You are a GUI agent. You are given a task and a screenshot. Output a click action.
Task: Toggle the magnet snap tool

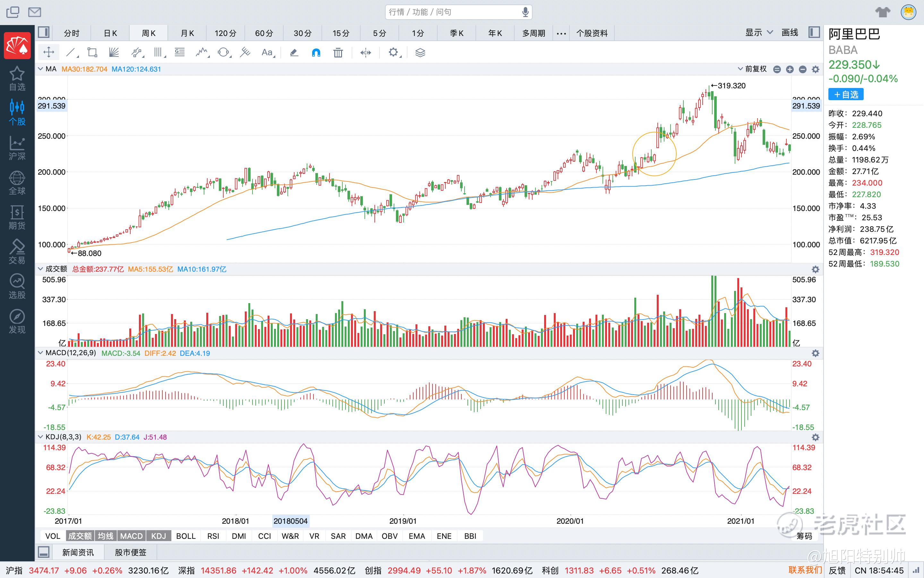[x=316, y=52]
